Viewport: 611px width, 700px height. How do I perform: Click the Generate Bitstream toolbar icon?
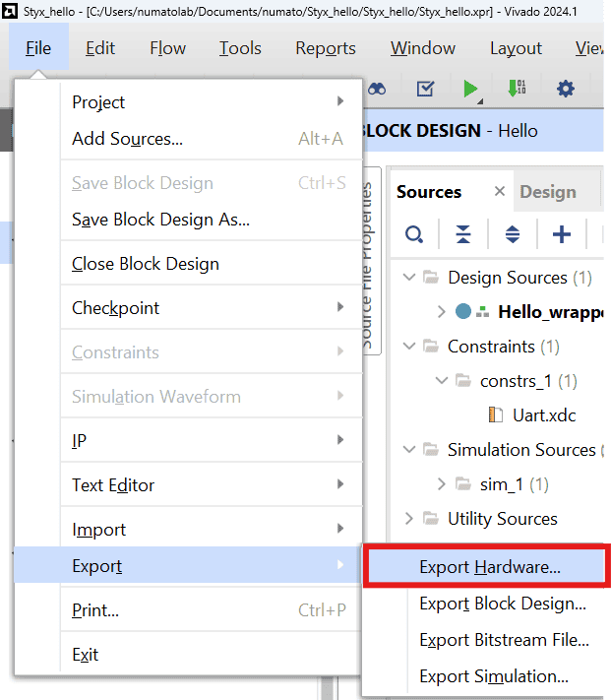(517, 89)
